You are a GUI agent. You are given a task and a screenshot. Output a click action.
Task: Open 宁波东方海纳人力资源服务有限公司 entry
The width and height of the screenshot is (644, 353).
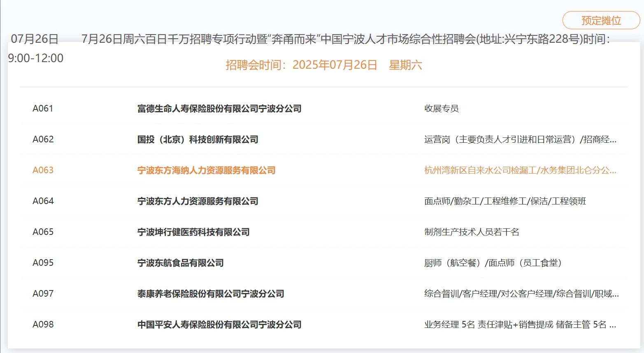point(207,170)
